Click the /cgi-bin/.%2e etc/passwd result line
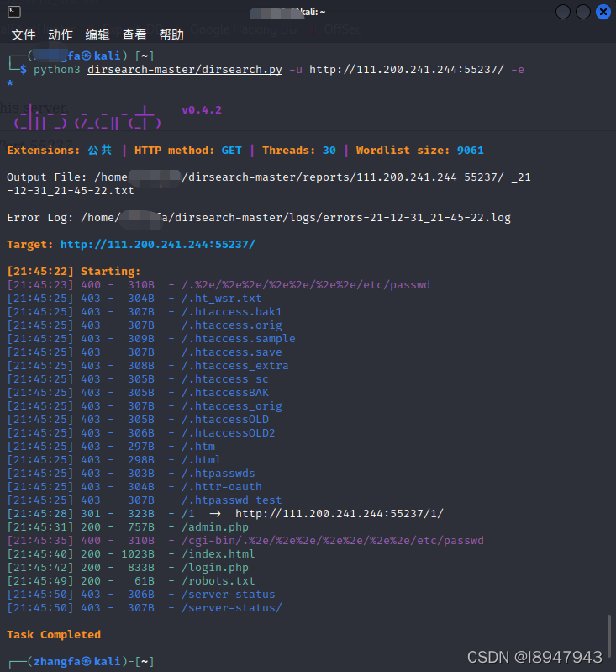Screen dimensions: 616x672 point(245,541)
